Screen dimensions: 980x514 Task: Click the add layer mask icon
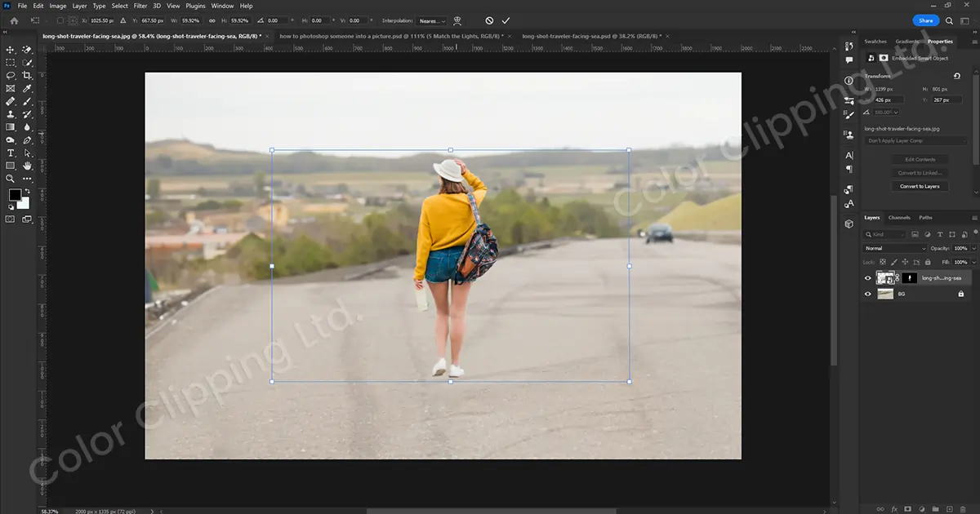click(x=907, y=509)
